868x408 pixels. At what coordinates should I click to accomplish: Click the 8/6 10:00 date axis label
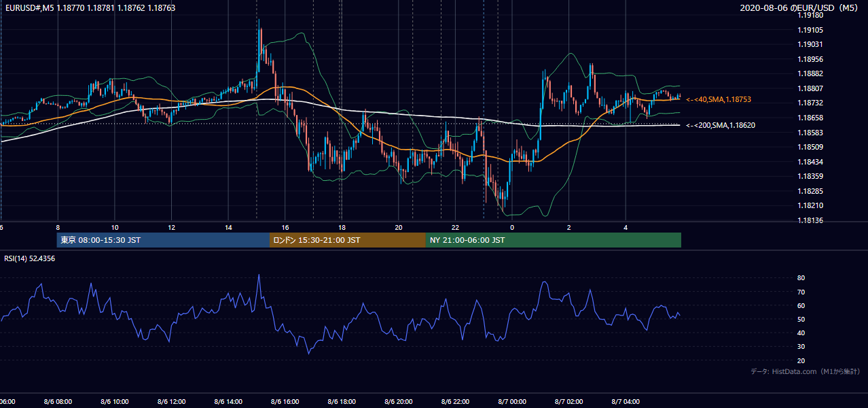[115, 402]
